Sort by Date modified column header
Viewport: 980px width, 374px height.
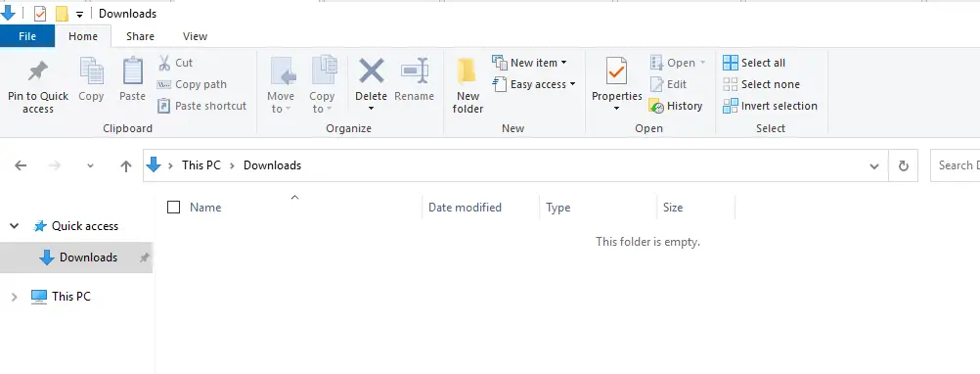(x=465, y=207)
